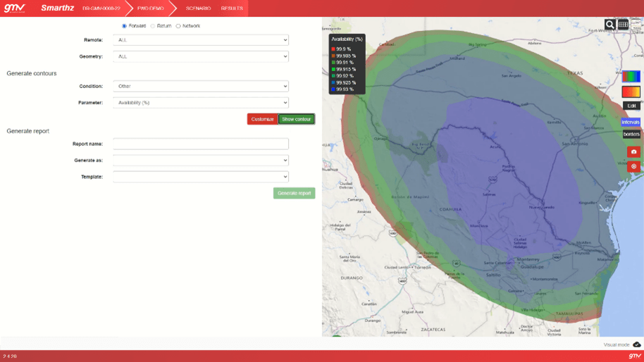
Task: Click the Generate report heading
Action: tap(28, 131)
